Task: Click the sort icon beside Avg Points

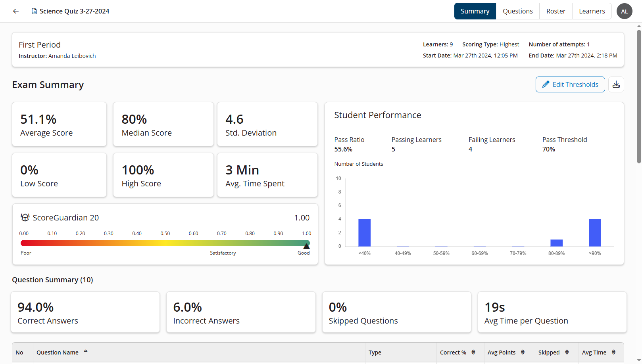Action: click(522, 352)
